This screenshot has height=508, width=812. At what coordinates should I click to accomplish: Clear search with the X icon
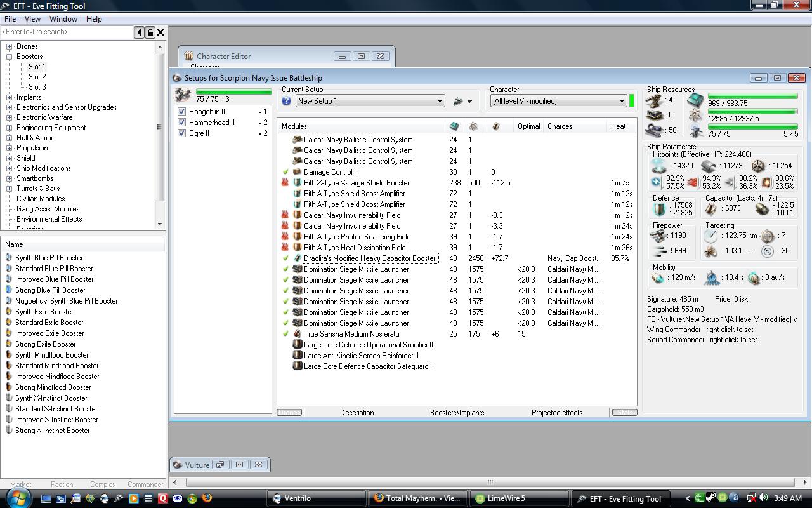coord(160,32)
